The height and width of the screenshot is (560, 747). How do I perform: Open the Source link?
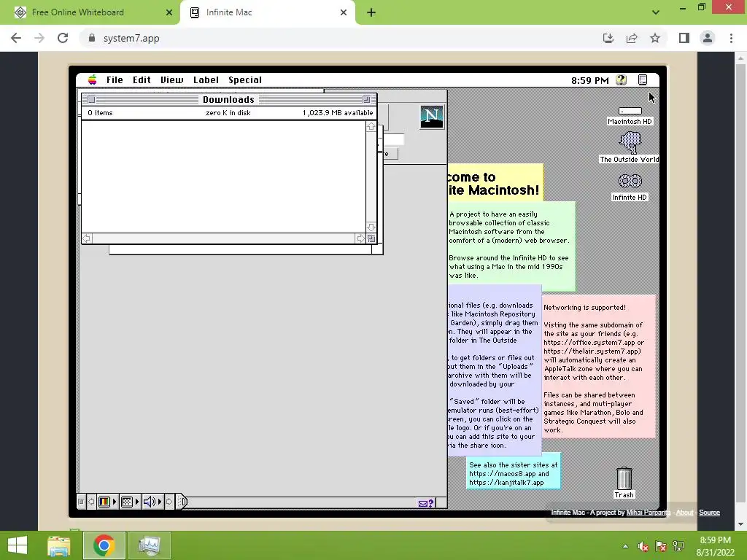(x=709, y=513)
